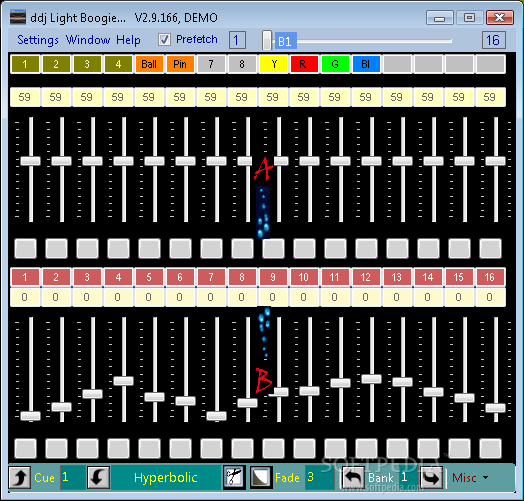Open the Settings menu
The width and height of the screenshot is (524, 501).
[38, 40]
